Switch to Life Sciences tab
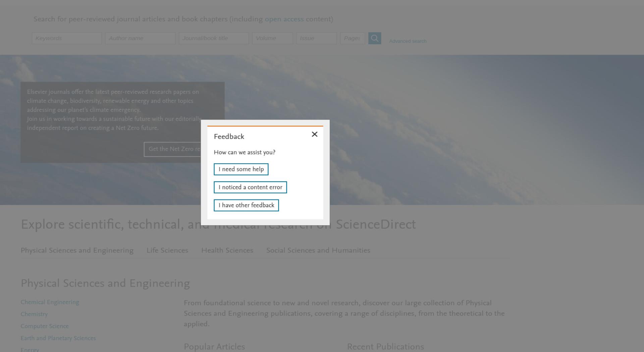Image resolution: width=644 pixels, height=352 pixels. 167,250
